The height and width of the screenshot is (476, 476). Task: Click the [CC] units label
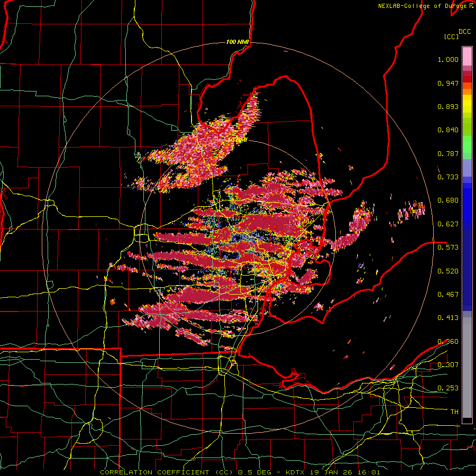[x=451, y=36]
